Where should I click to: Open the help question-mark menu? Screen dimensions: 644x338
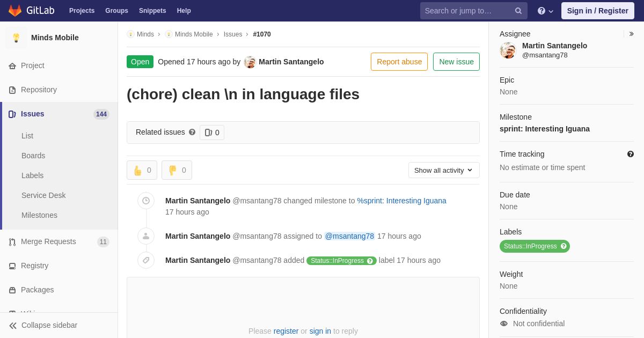545,11
